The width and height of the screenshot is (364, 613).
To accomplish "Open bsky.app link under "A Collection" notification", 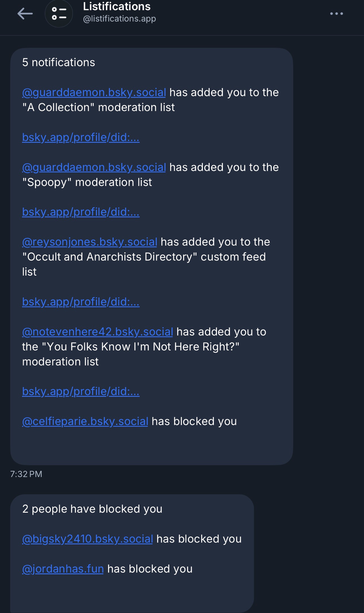I will 81,137.
